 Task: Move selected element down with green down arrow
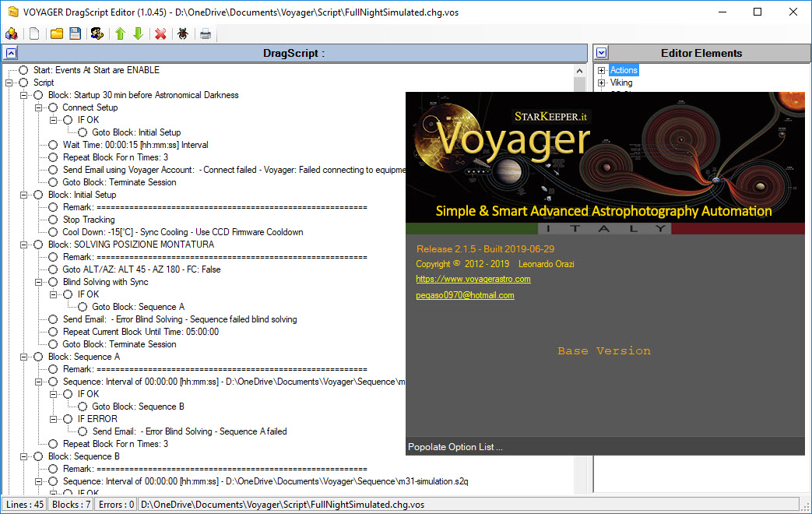tap(138, 33)
